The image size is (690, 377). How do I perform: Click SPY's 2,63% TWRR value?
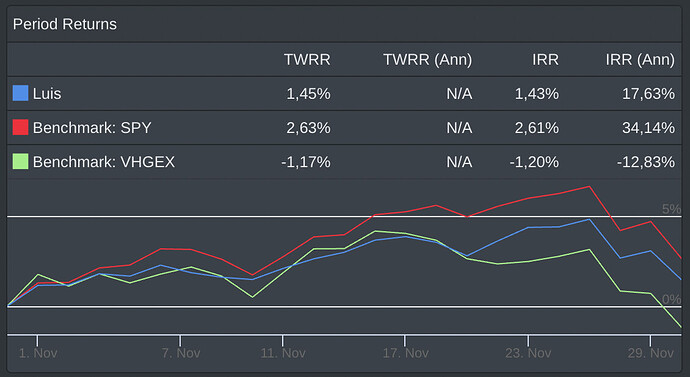tap(308, 128)
